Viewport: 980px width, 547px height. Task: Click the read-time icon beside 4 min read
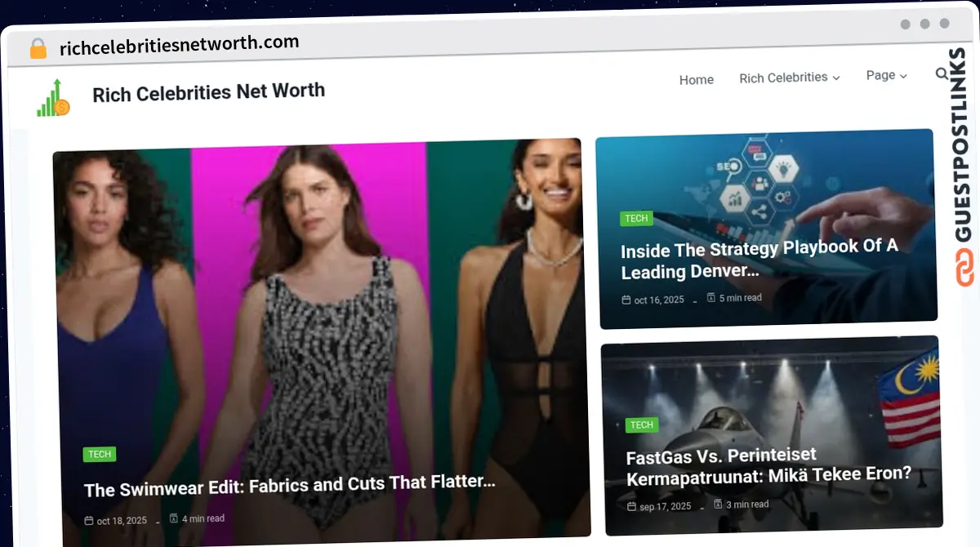point(174,518)
